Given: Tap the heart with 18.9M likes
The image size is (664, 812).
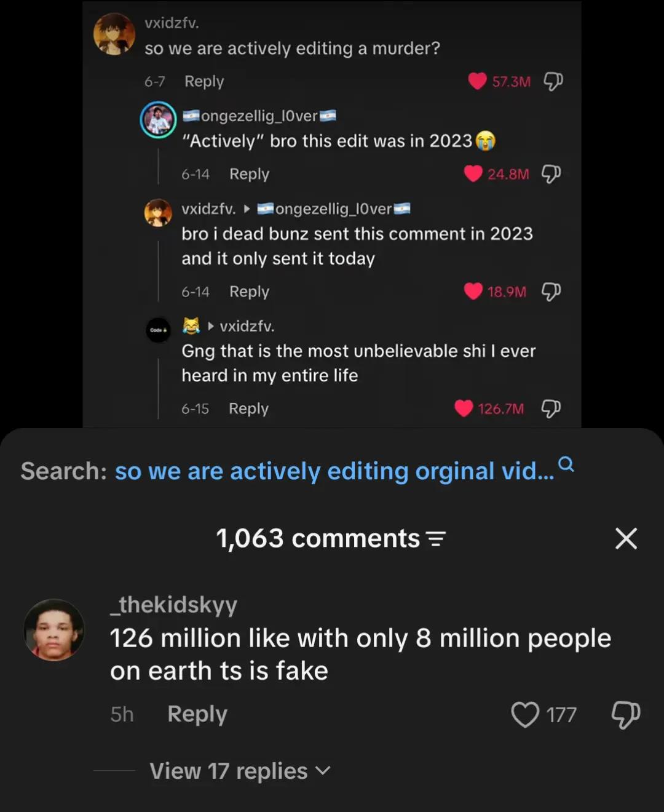Looking at the screenshot, I should click(473, 291).
